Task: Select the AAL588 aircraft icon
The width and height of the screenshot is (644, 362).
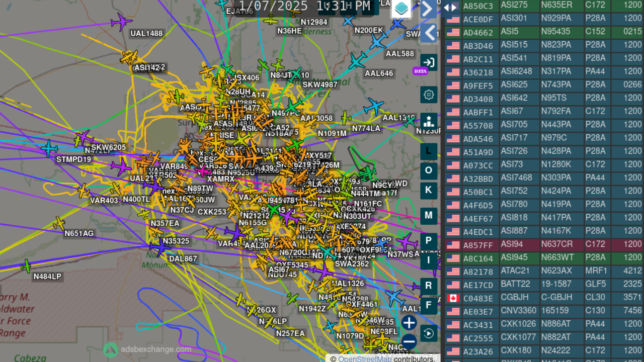Action: click(378, 42)
